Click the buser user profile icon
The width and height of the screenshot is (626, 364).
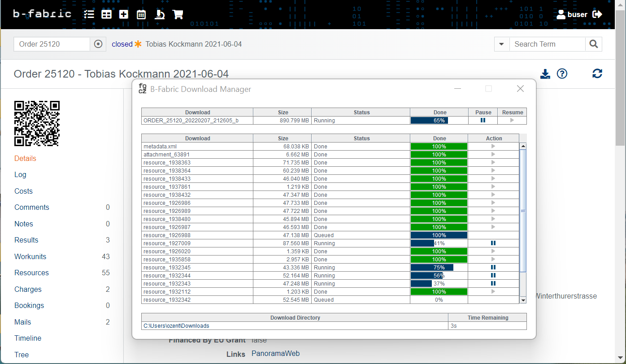tap(561, 14)
